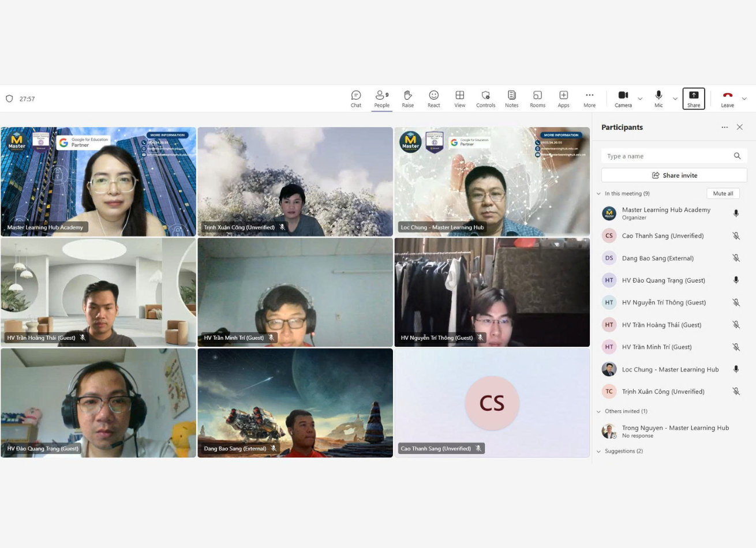Click the 'Type a name' search field
Screen dimensions: 756x548
(x=667, y=156)
